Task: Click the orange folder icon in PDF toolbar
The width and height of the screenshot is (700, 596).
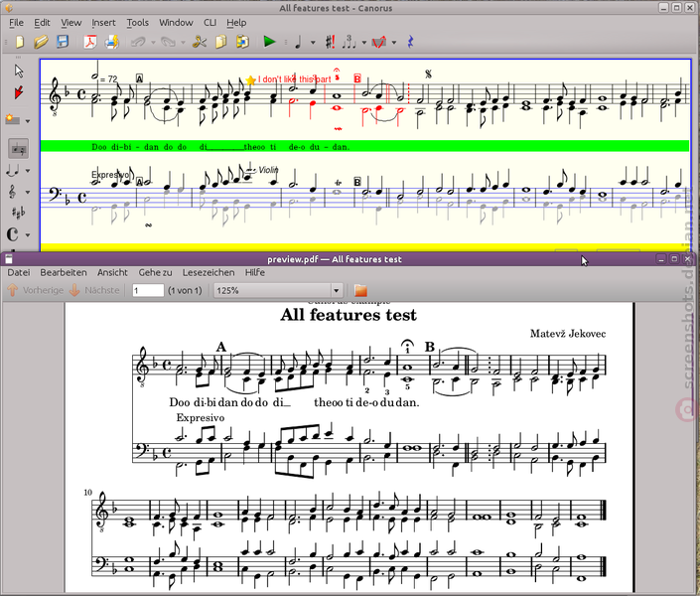Action: [360, 291]
